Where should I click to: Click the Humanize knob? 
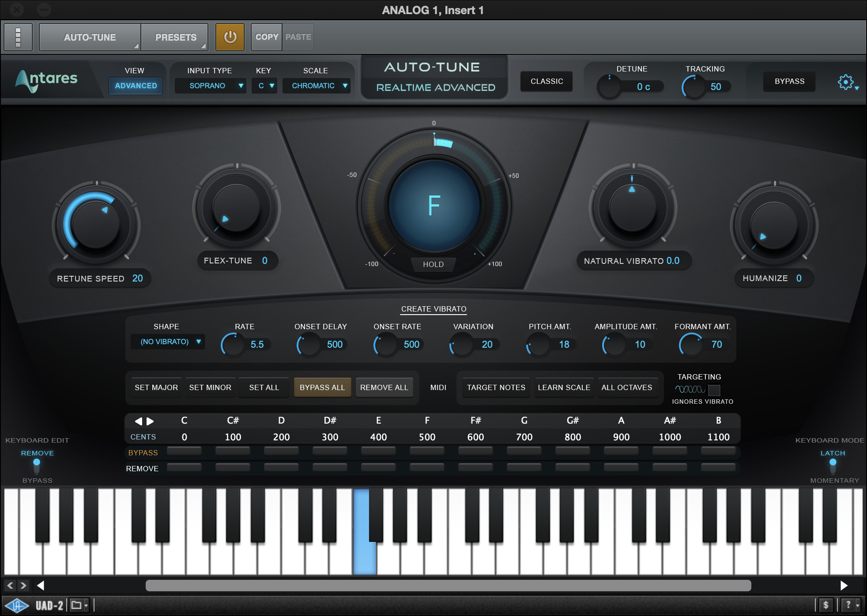pyautogui.click(x=774, y=224)
